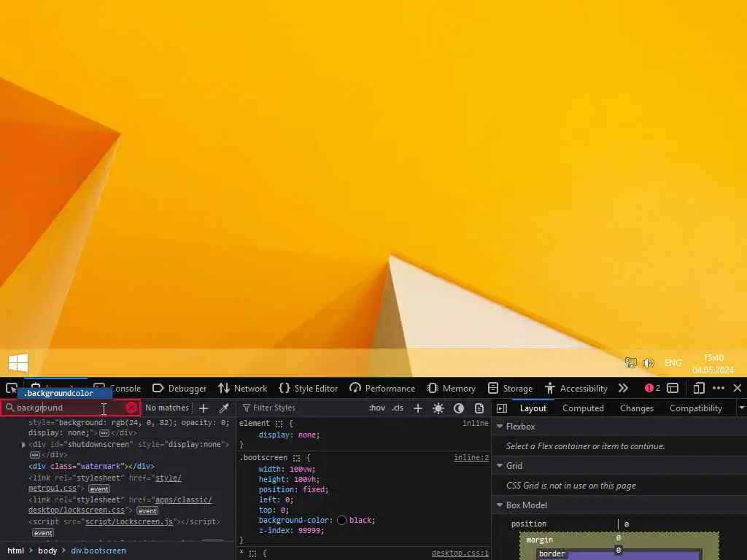Add a new CSS rule
This screenshot has height=560, width=747.
(x=418, y=408)
